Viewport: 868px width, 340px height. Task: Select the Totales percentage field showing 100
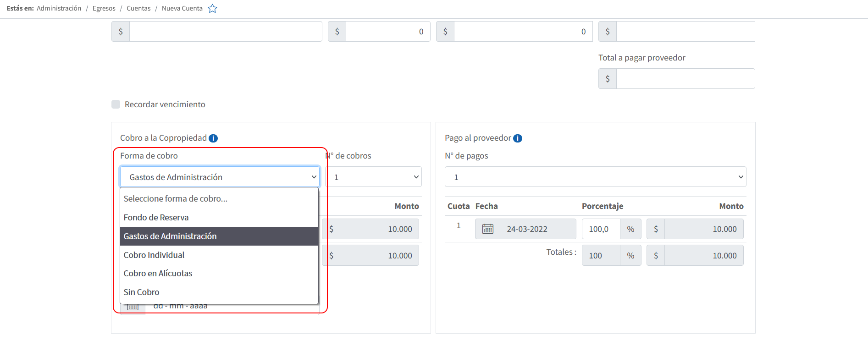pos(601,255)
